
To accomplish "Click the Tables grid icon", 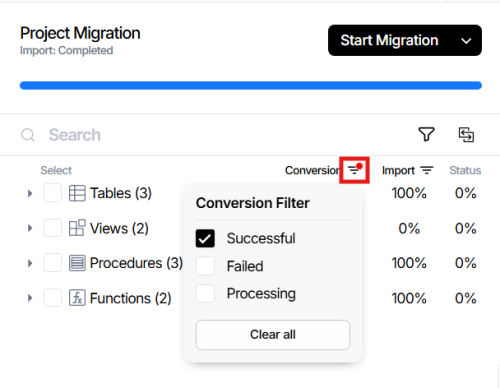I will point(77,193).
